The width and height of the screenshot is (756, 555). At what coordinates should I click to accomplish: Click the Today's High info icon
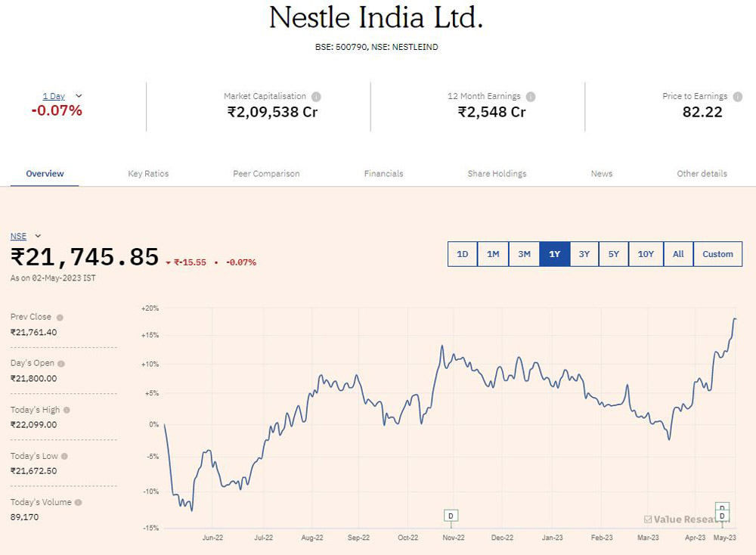67,410
